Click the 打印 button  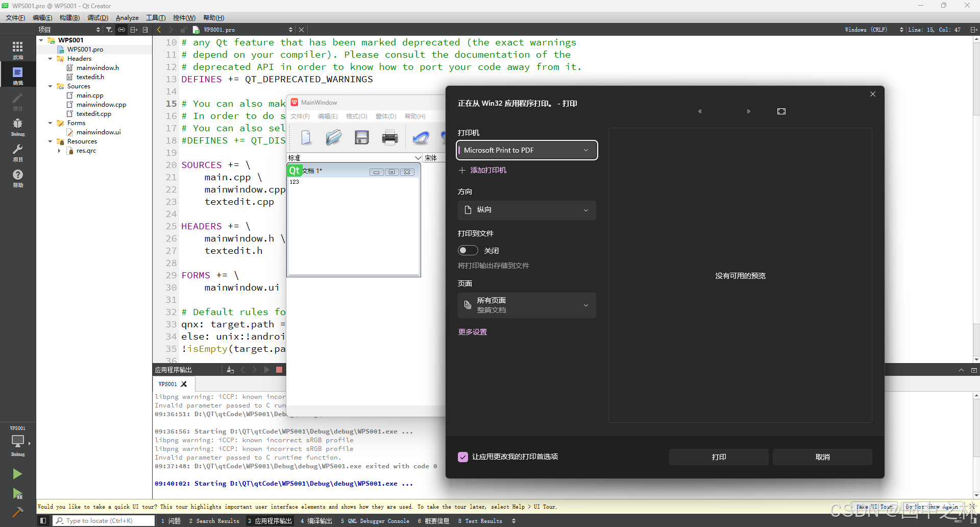click(x=719, y=457)
